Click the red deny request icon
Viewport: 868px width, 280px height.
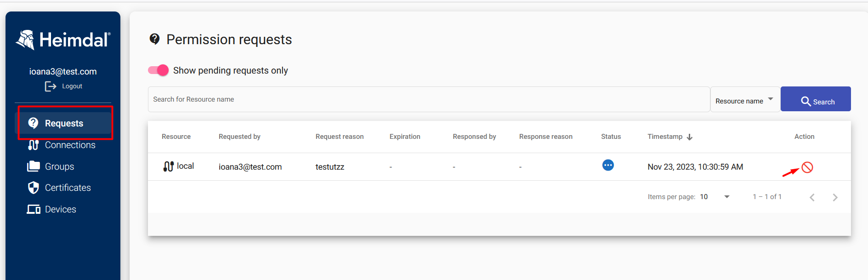pos(807,167)
